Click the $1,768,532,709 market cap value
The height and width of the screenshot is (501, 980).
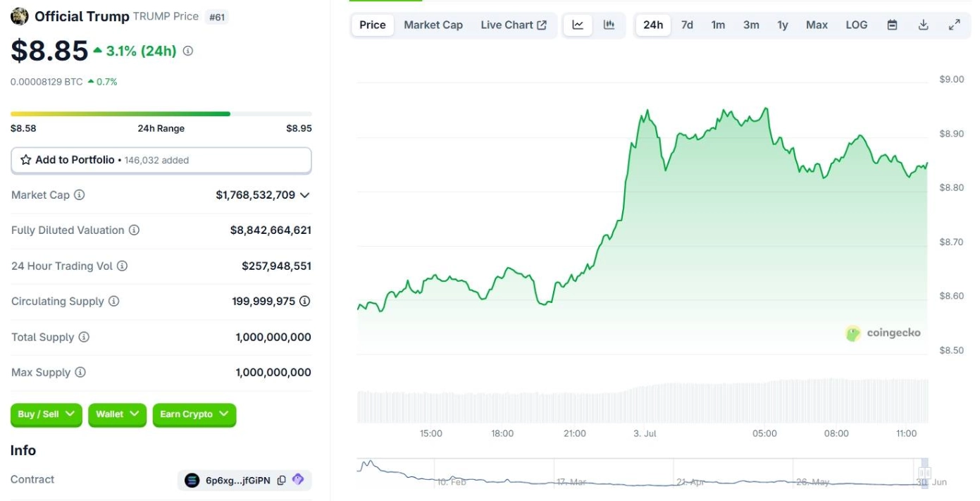pos(256,194)
